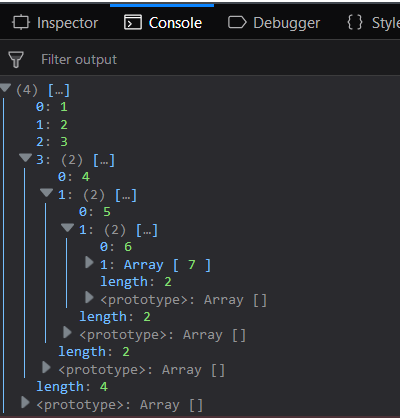
Task: Click the Console terminal icon
Action: point(133,23)
